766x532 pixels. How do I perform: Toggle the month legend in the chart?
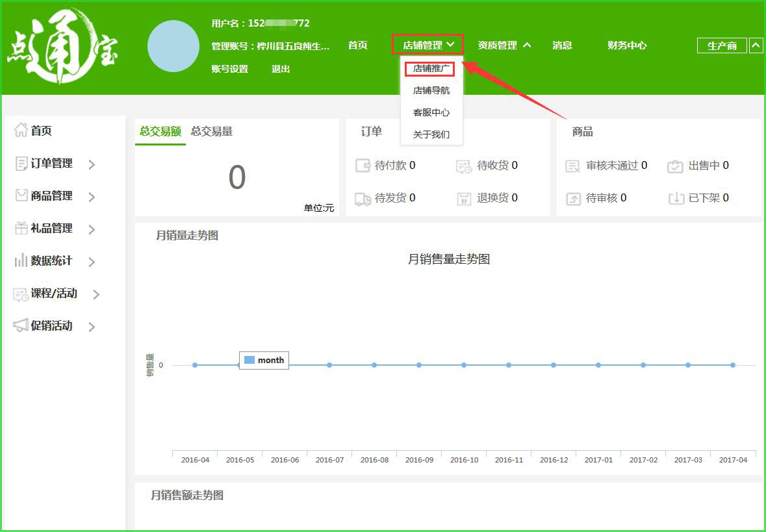tap(264, 360)
